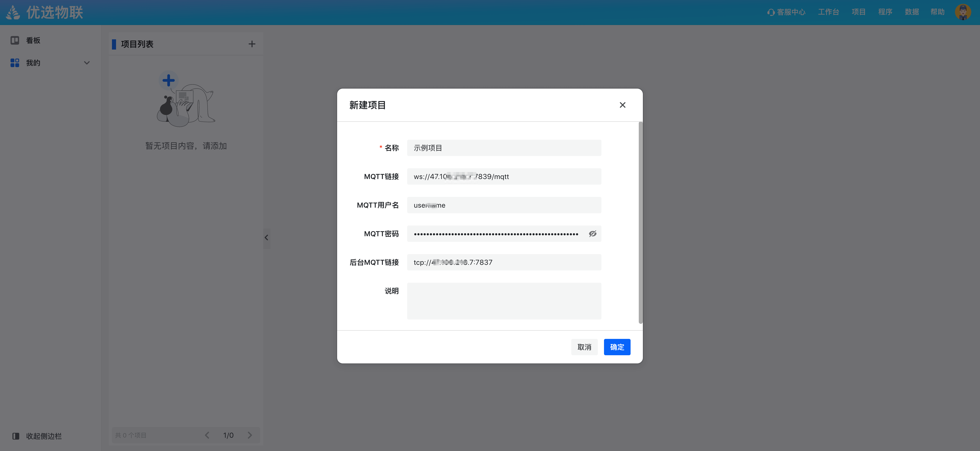The image size is (980, 451).
Task: Click the MQTT密码 field
Action: click(504, 234)
